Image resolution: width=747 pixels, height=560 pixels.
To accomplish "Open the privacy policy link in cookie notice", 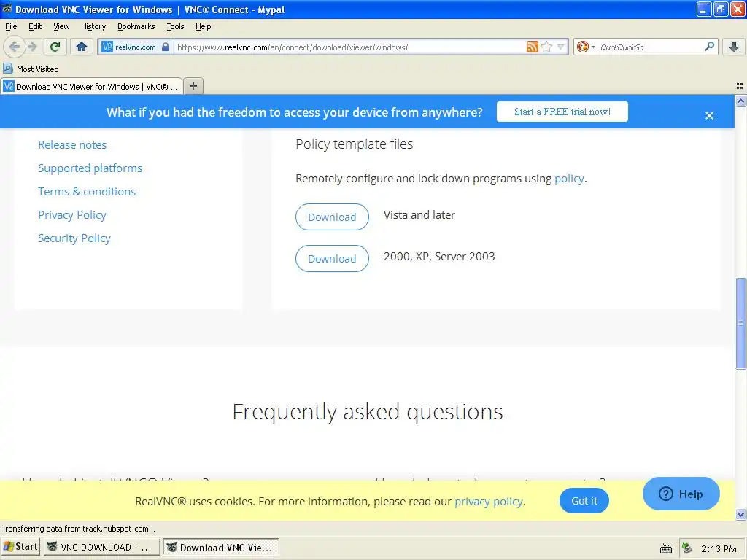I will click(489, 502).
